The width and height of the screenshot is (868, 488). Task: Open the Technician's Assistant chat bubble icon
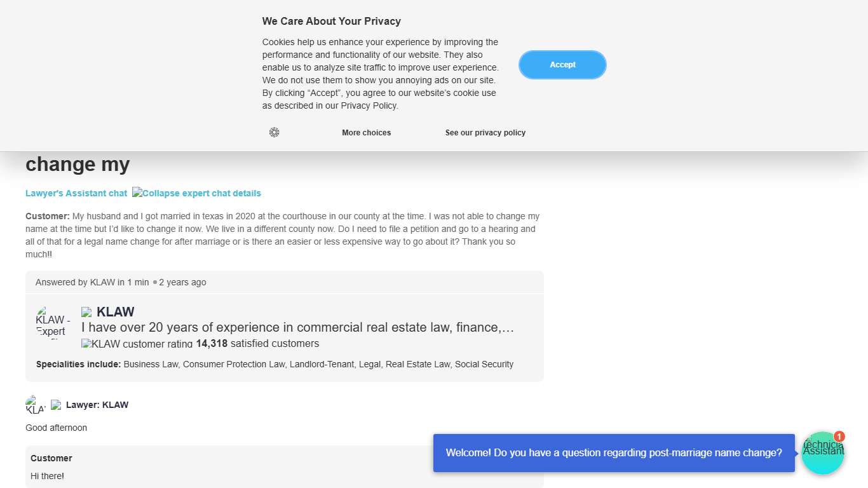(x=822, y=454)
